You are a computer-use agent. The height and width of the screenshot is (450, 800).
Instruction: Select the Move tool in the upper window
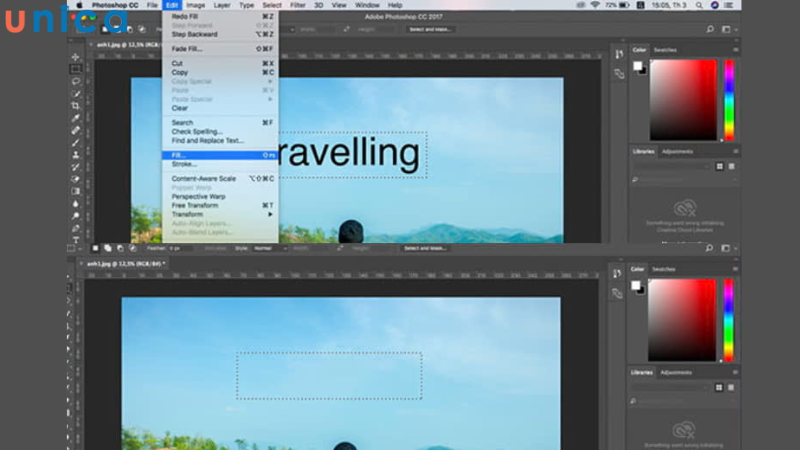[76, 57]
